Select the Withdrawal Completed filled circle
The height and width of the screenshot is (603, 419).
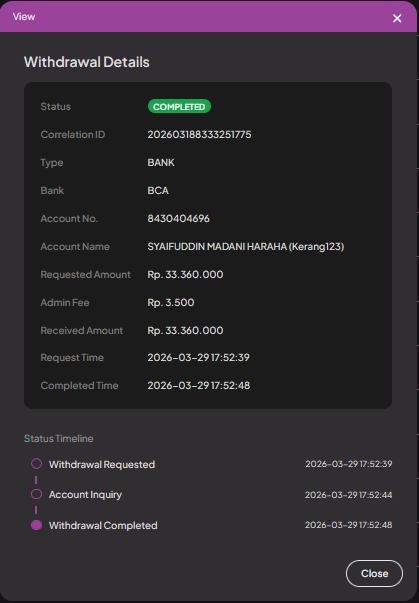37,525
